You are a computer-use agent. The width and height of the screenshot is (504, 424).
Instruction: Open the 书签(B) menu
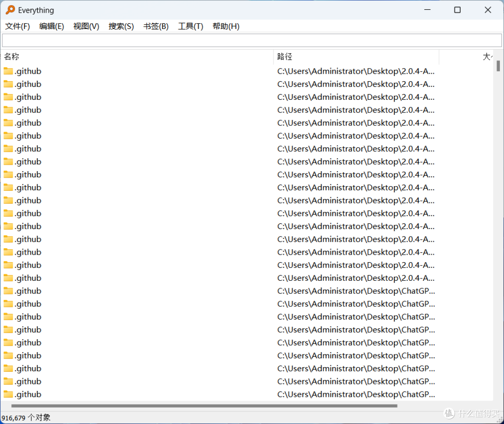(x=156, y=26)
